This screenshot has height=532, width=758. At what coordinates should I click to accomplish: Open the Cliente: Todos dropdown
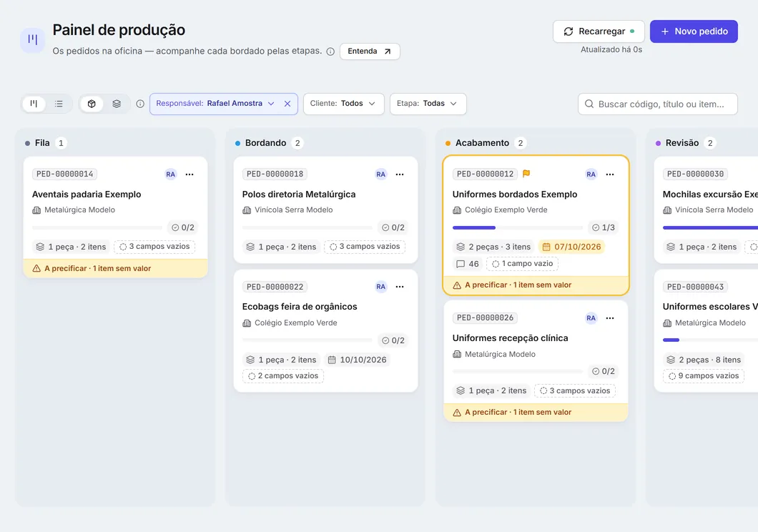pos(344,104)
